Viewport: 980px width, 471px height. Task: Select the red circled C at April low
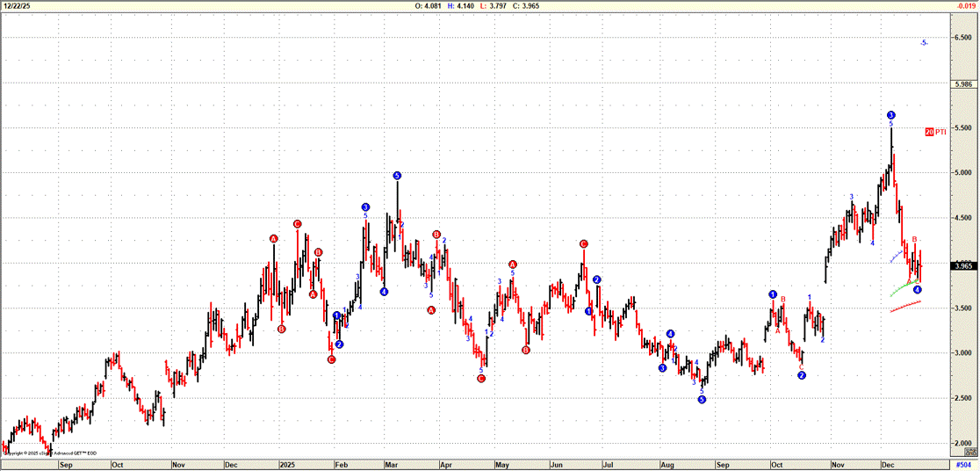pyautogui.click(x=481, y=379)
